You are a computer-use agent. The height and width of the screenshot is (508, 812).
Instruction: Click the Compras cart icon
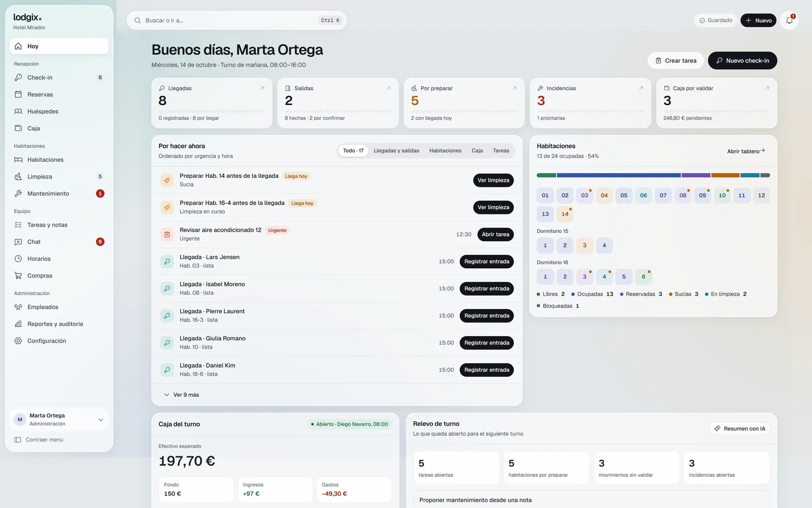(18, 276)
